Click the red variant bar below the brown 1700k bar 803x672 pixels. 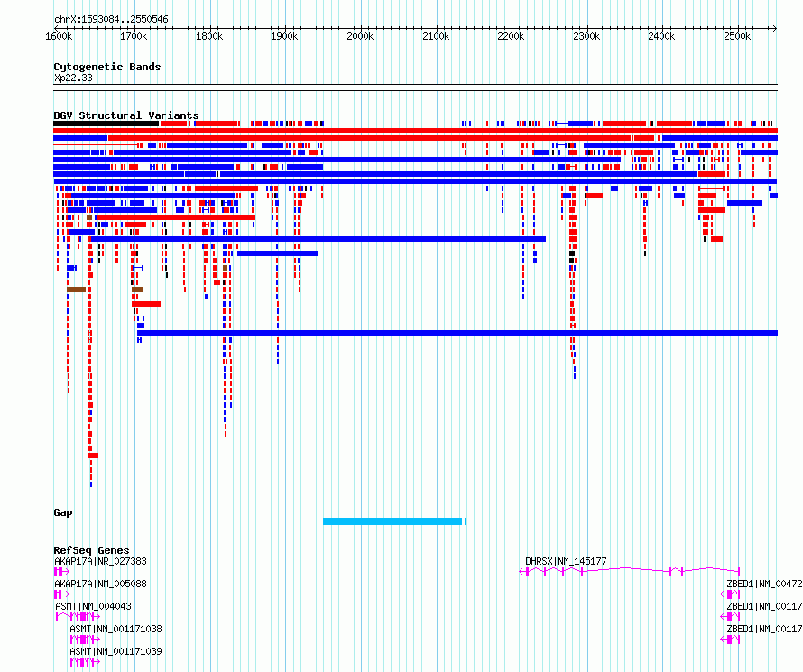click(146, 304)
